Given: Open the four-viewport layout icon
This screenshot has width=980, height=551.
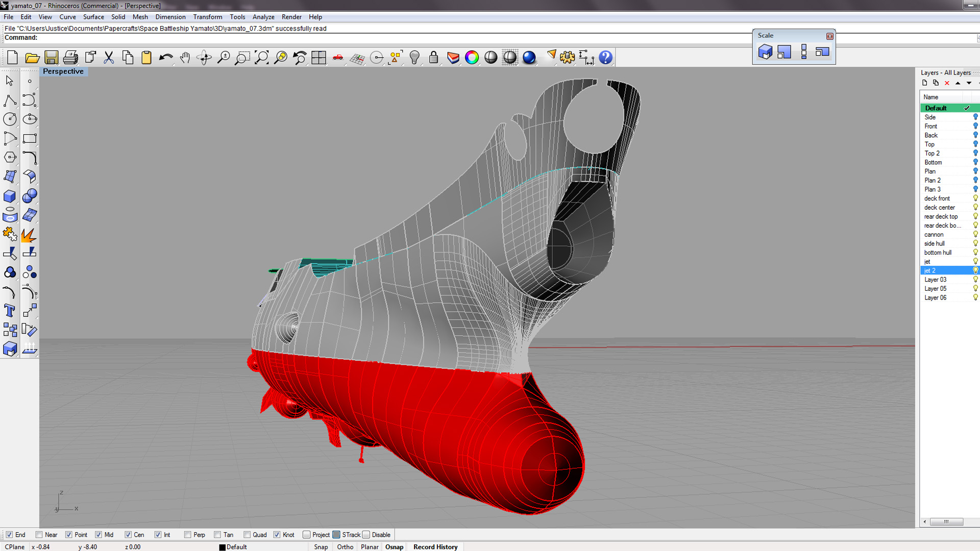Looking at the screenshot, I should tap(319, 57).
